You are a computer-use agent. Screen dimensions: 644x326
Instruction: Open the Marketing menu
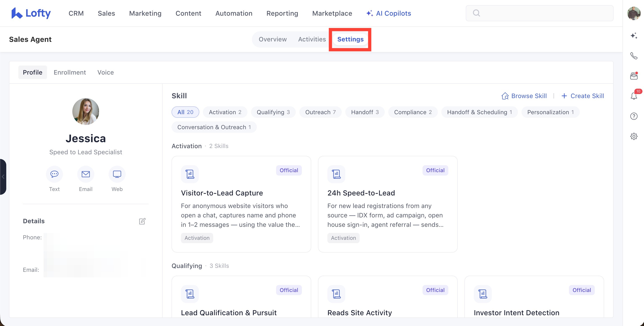pos(145,13)
